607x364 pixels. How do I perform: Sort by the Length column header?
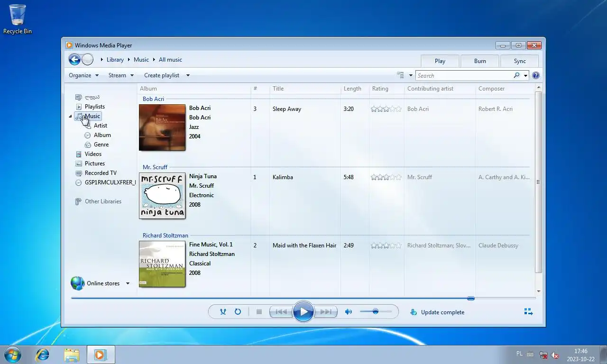point(355,89)
